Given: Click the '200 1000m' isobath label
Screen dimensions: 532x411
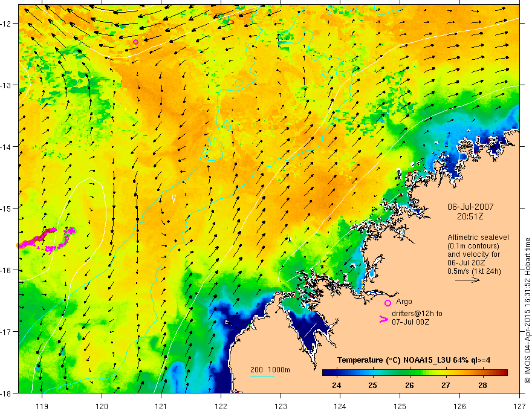Looking at the screenshot, I should (x=270, y=370).
